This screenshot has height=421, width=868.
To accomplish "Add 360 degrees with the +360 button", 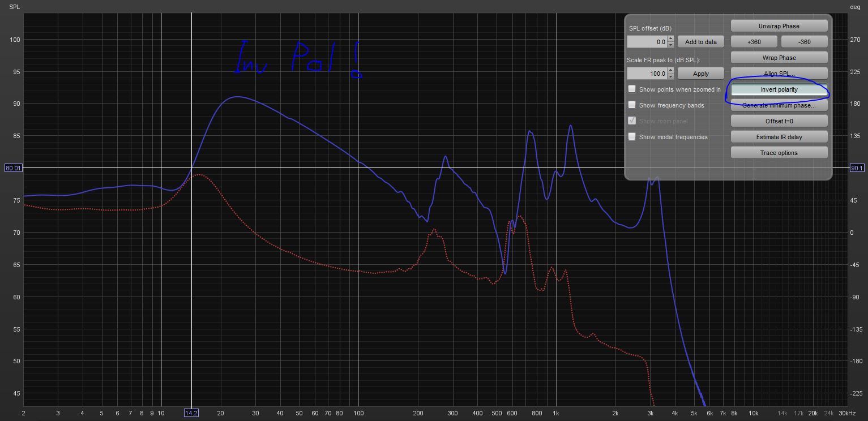I will (754, 42).
